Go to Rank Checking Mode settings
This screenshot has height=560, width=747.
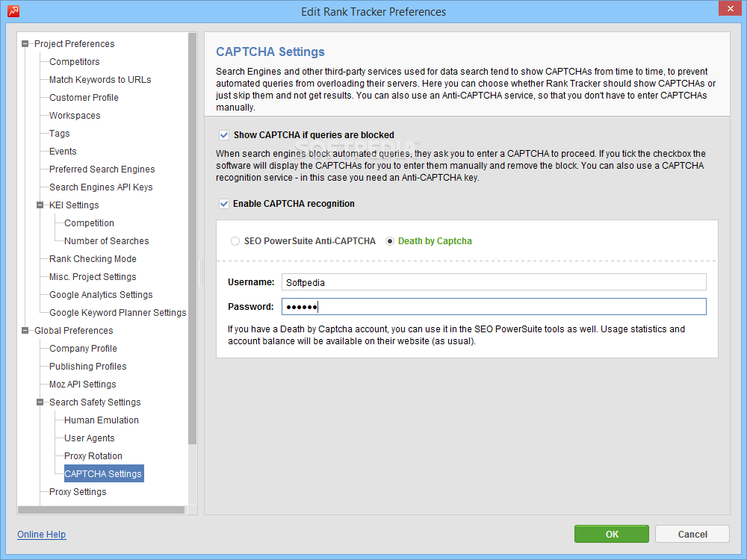coord(93,259)
